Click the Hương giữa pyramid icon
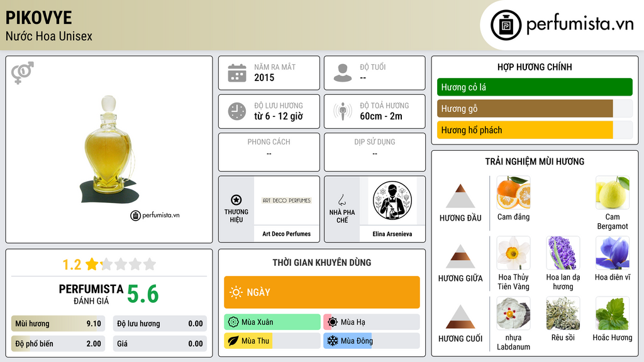The image size is (644, 362). coord(460,256)
